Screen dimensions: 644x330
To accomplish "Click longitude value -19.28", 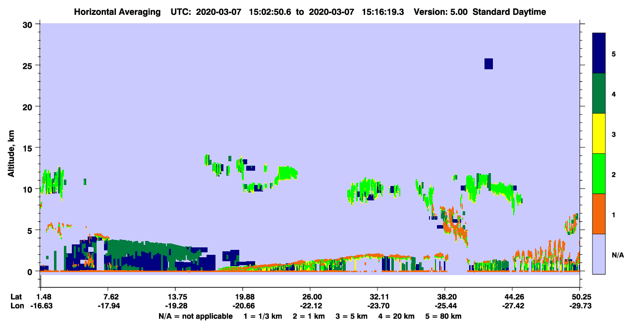I will click(x=175, y=306).
